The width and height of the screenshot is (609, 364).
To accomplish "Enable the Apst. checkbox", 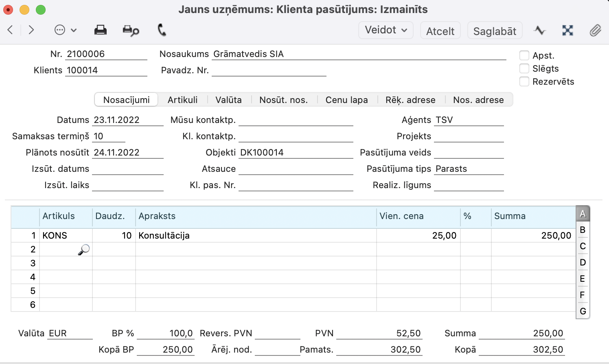I will (524, 55).
